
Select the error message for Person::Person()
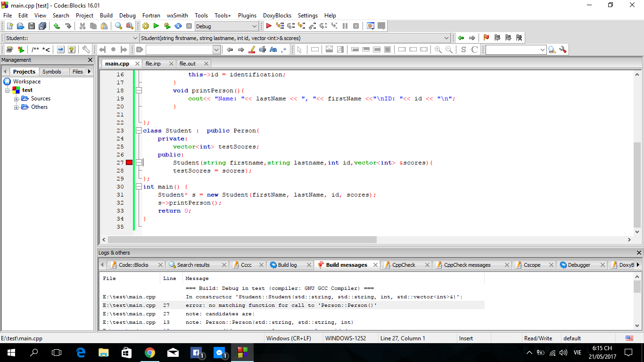point(281,305)
